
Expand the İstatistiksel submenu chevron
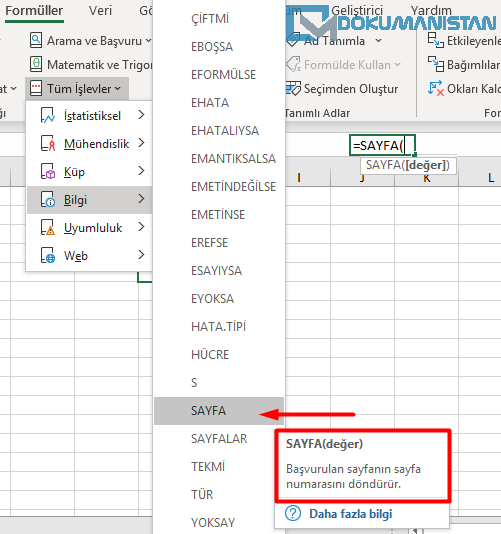[141, 115]
